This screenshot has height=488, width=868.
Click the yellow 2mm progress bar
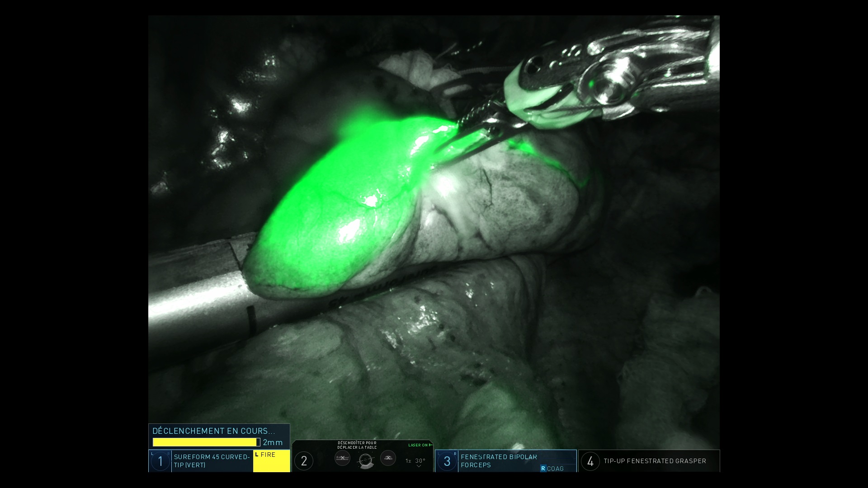[206, 441]
